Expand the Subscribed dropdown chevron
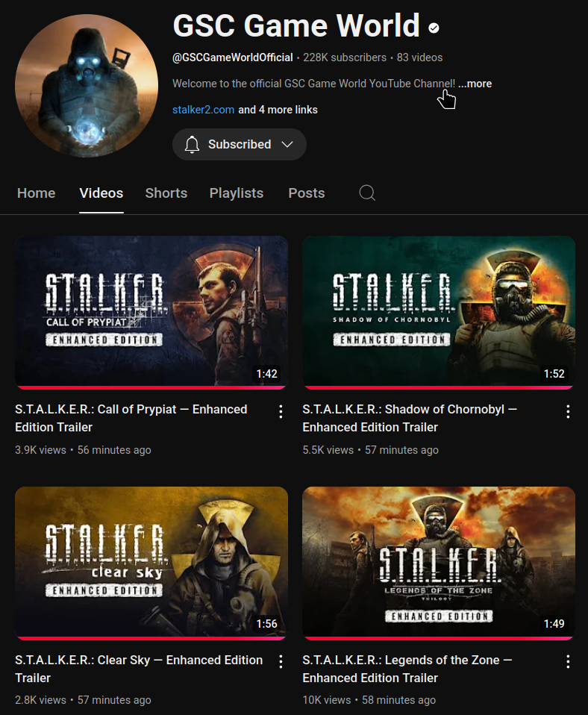The image size is (588, 715). click(287, 145)
